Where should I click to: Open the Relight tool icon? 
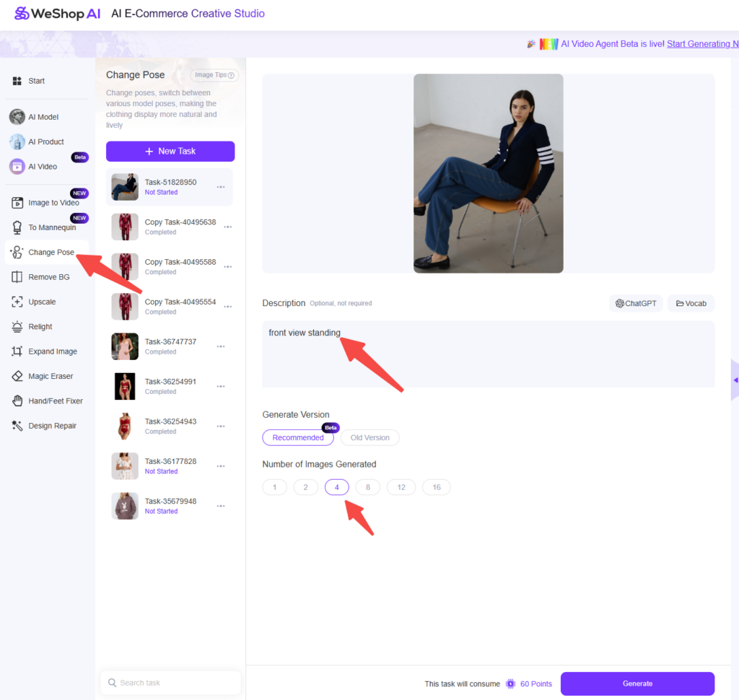point(17,327)
